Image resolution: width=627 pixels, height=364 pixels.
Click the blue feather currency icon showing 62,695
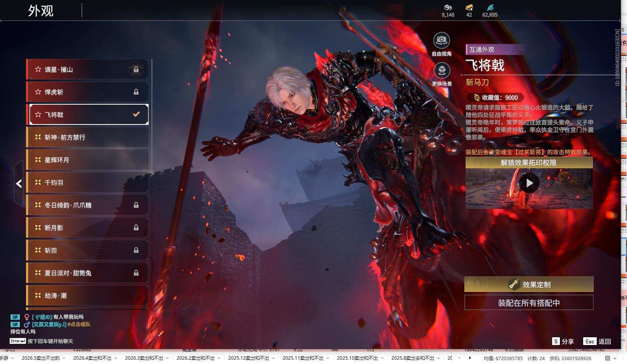coord(490,7)
